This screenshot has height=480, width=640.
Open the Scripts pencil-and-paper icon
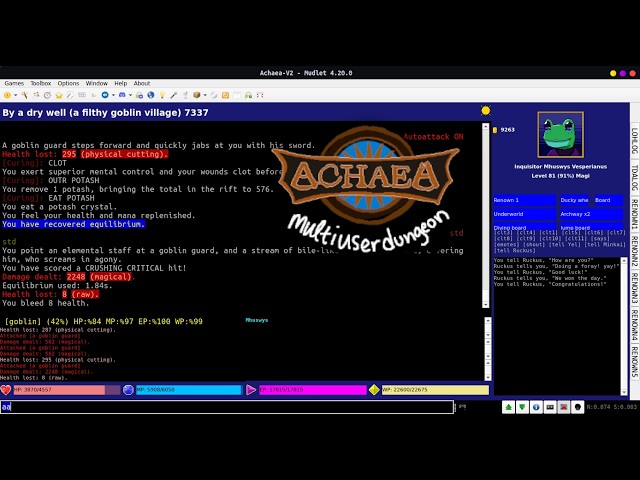coord(70,95)
